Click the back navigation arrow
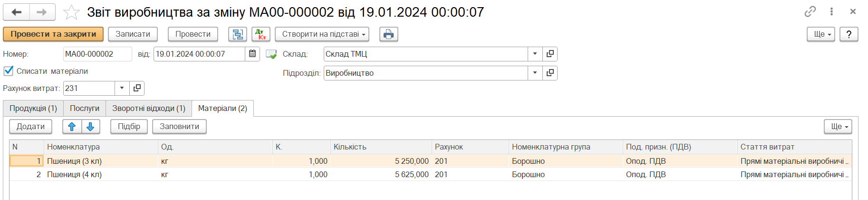 tap(17, 12)
